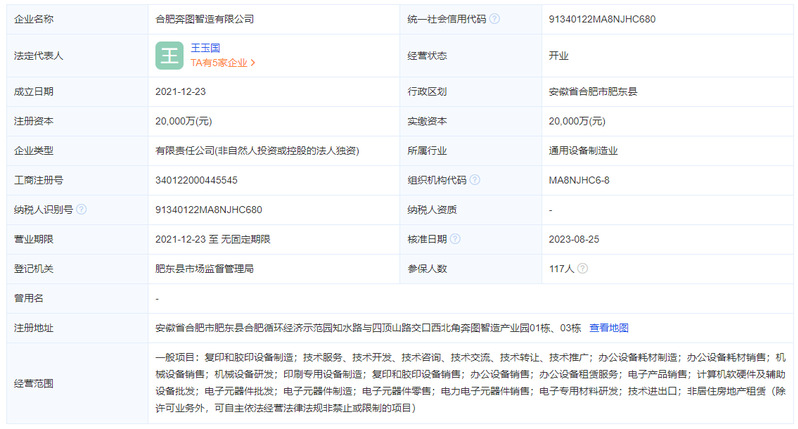The height and width of the screenshot is (429, 798).
Task: Select the 法定代表人 label cell
Action: point(77,56)
